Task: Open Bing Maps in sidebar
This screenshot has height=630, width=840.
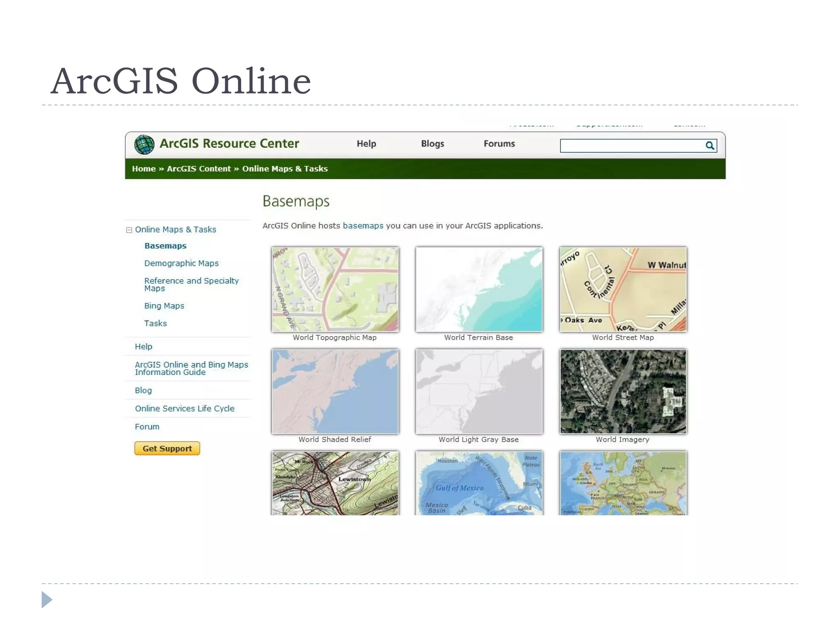Action: coord(164,306)
